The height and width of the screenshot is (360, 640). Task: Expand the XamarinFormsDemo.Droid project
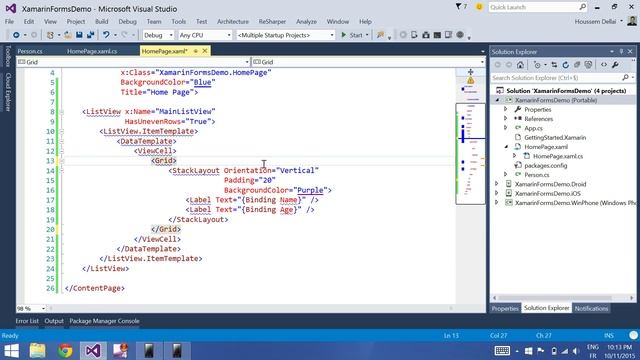click(497, 184)
